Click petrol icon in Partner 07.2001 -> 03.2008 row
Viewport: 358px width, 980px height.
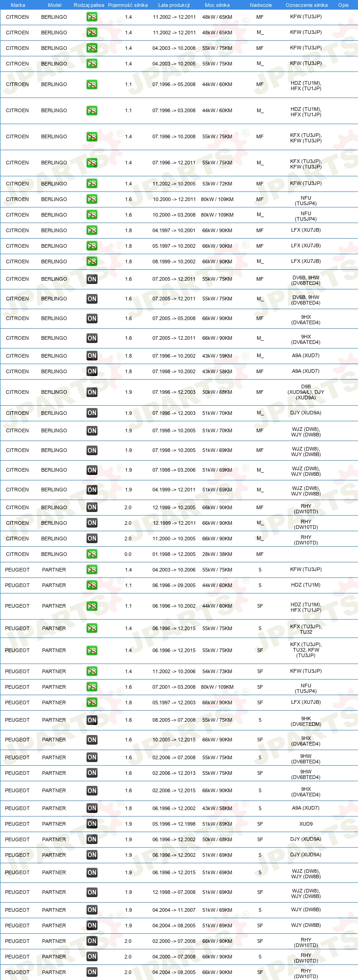coord(92,687)
